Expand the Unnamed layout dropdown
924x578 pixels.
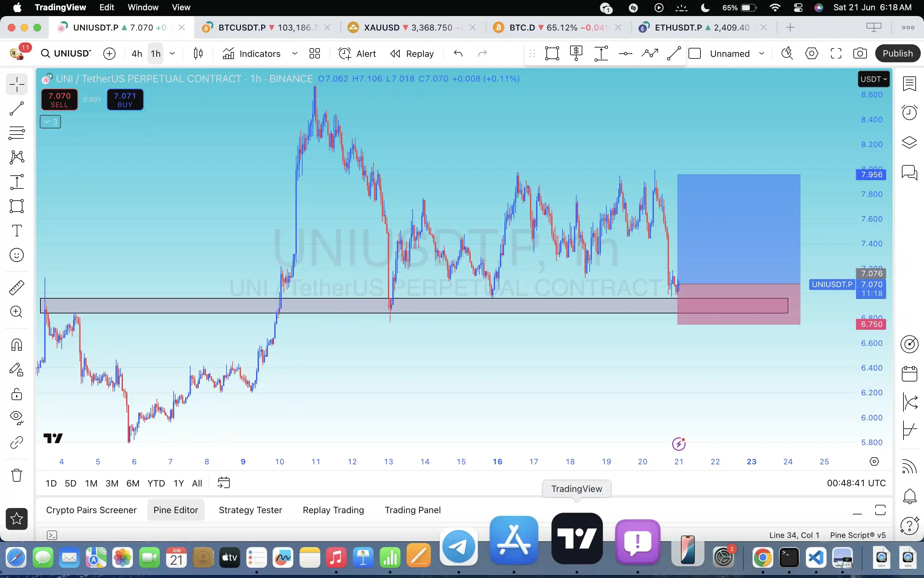[x=762, y=54]
